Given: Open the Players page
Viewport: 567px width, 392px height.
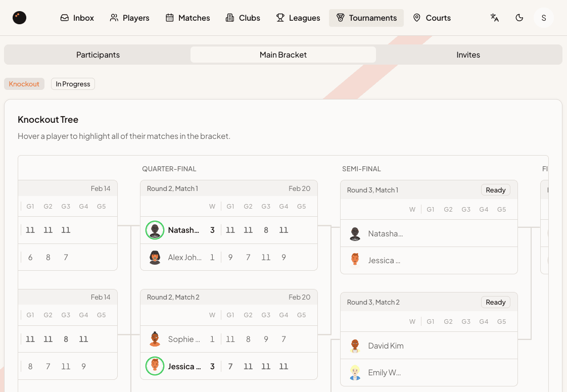Looking at the screenshot, I should 129,18.
